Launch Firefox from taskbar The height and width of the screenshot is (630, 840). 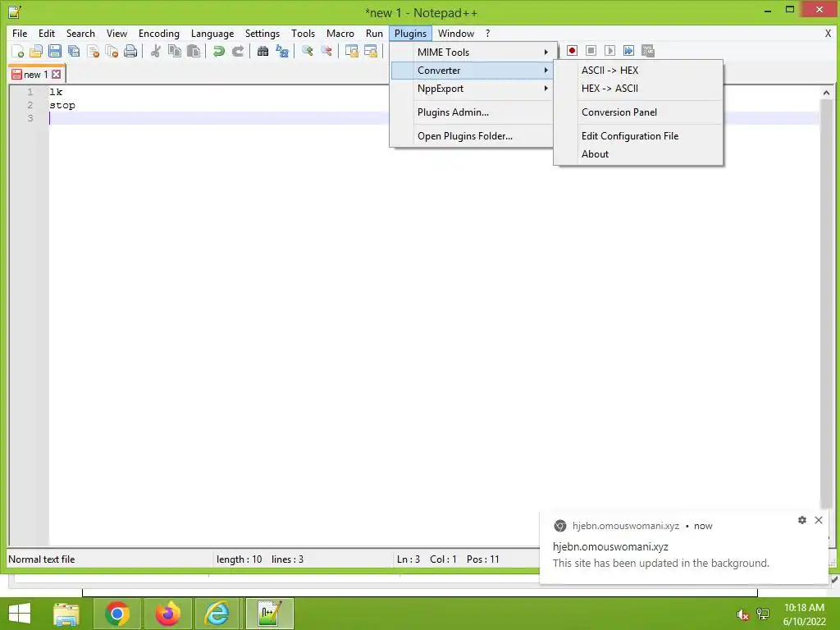167,614
